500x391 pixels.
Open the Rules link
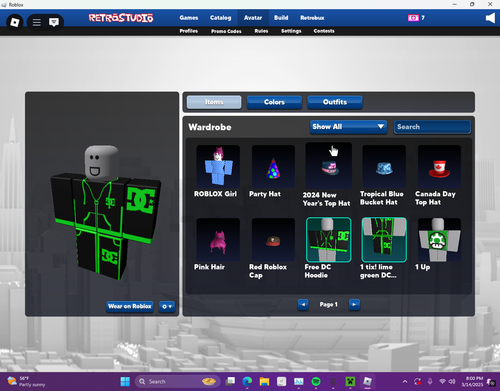[x=261, y=31]
